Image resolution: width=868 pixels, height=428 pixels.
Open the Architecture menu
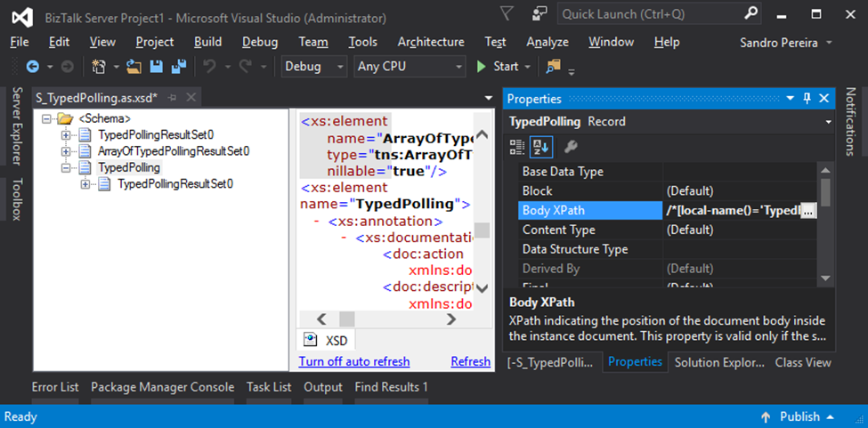click(430, 42)
